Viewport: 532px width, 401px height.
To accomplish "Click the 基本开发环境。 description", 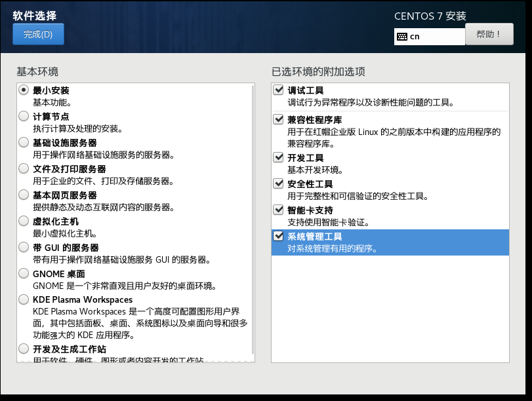I will [315, 170].
